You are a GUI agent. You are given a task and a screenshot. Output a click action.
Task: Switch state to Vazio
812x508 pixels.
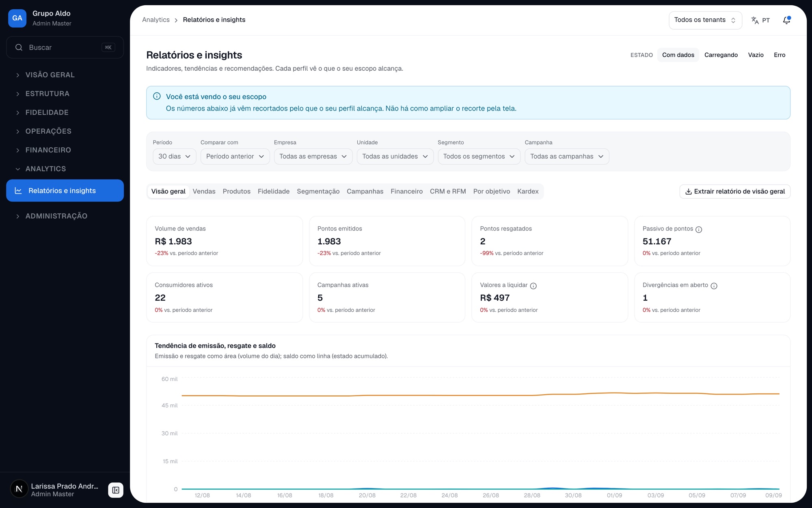(x=756, y=55)
